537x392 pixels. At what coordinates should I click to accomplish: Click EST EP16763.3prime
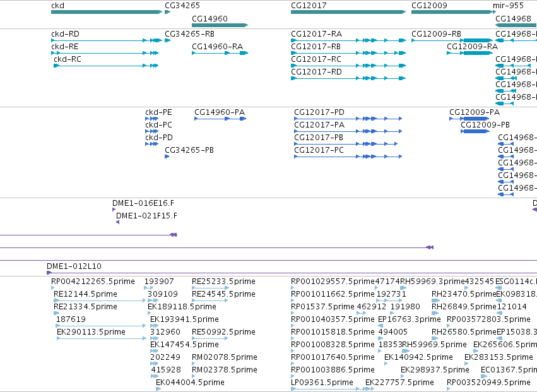pos(410,319)
